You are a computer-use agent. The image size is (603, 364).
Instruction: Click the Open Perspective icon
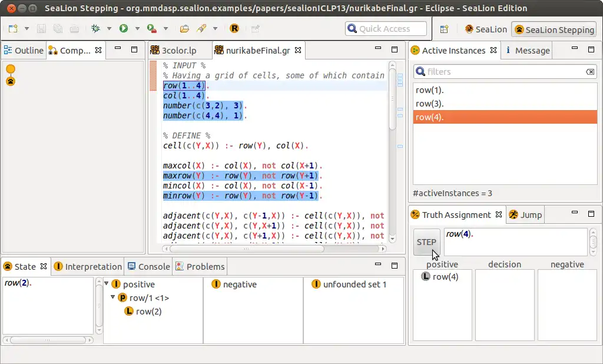click(444, 29)
